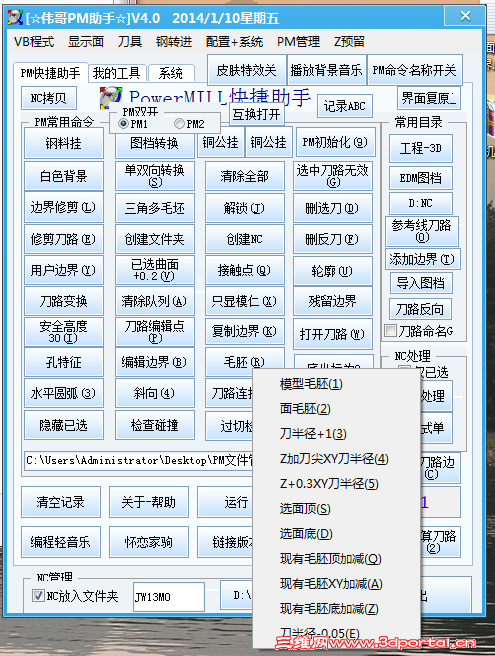Click the 解锁(J) button
The height and width of the screenshot is (656, 495).
(245, 208)
